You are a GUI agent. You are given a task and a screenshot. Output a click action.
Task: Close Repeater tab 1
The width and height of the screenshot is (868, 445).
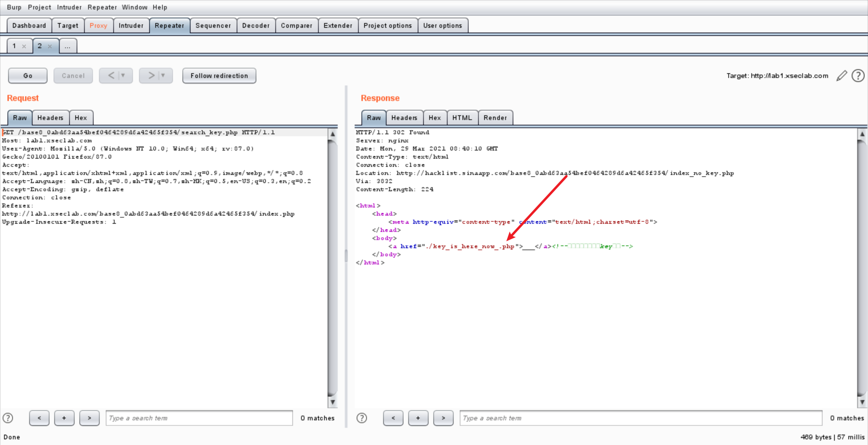(24, 47)
